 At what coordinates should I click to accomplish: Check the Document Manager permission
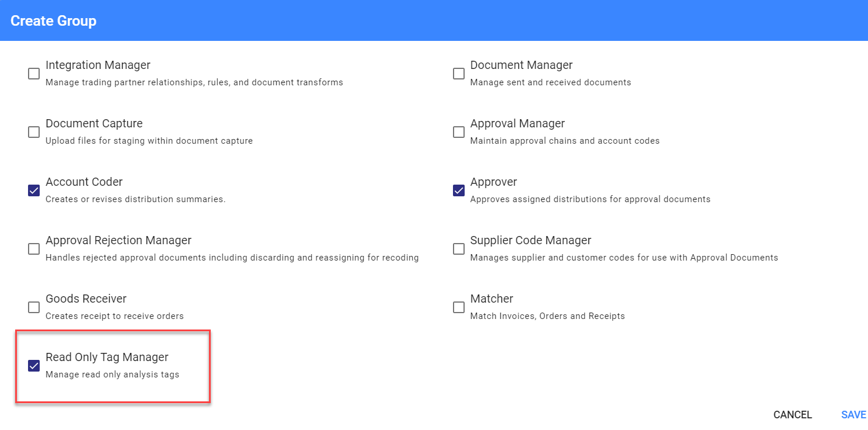[x=458, y=74]
